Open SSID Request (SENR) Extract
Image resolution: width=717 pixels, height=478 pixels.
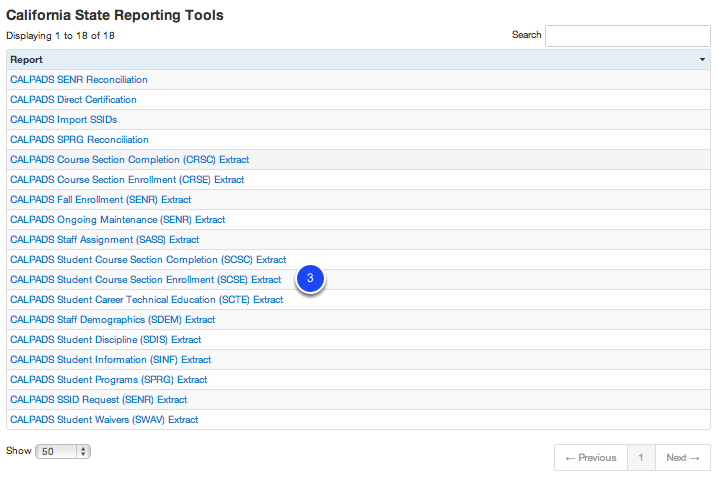(98, 400)
